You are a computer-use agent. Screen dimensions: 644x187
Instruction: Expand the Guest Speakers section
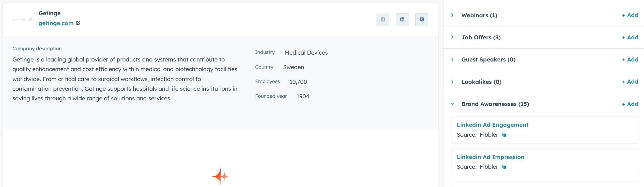(x=452, y=59)
